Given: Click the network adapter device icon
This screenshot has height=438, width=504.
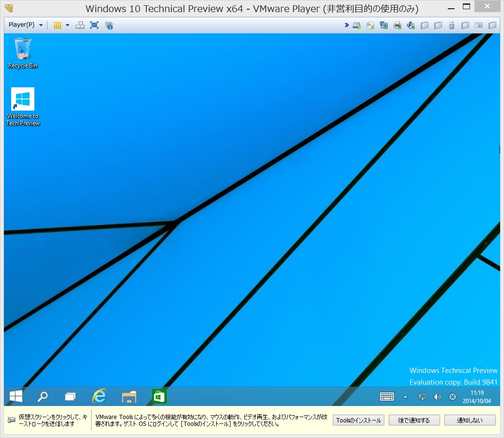Looking at the screenshot, I should (x=384, y=25).
